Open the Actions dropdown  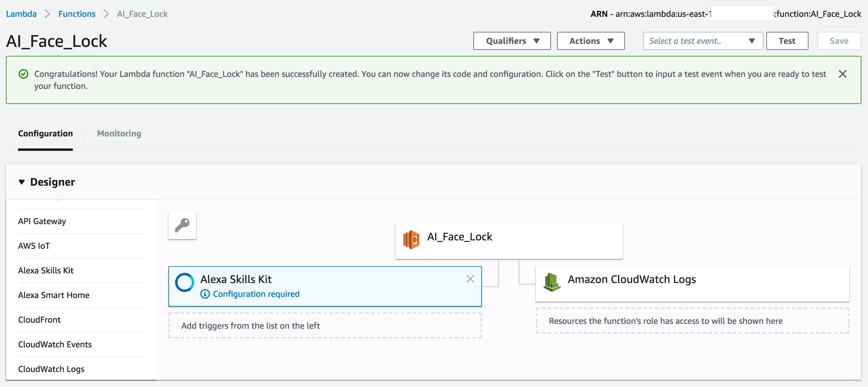tap(591, 41)
